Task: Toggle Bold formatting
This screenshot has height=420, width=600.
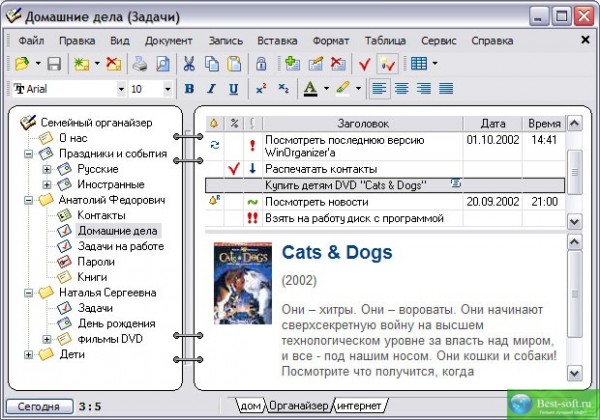Action: pos(189,89)
